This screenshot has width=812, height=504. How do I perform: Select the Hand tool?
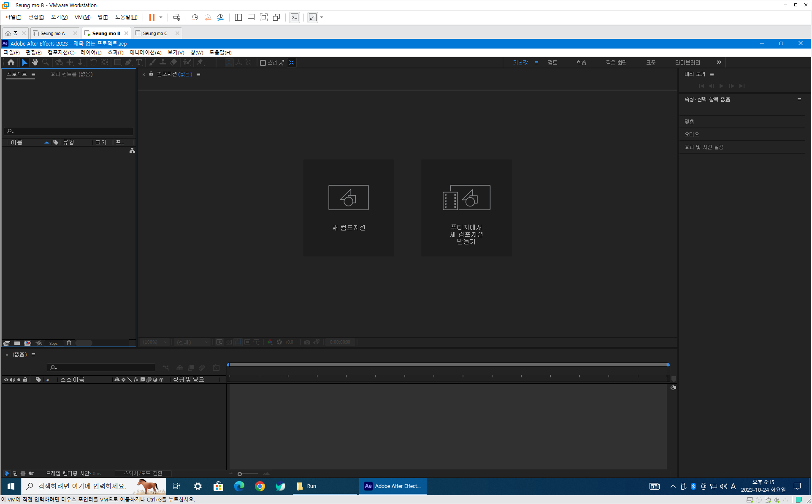pyautogui.click(x=35, y=62)
